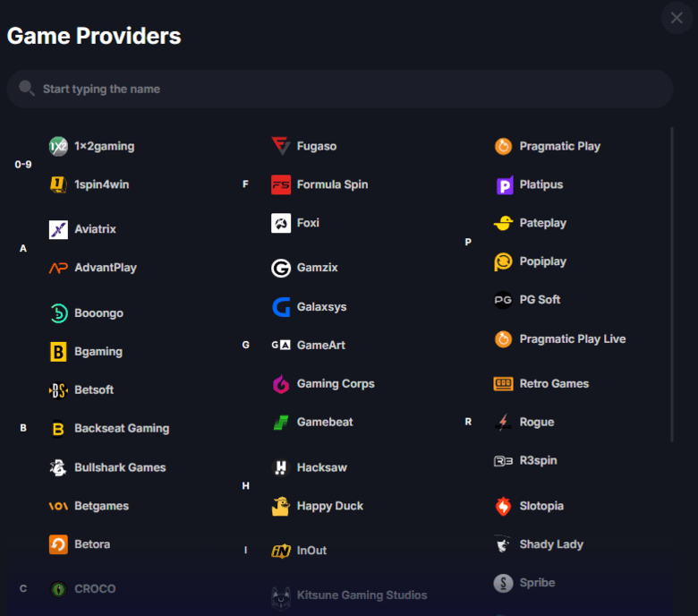Click the AdvantPlay orange AP icon
Image resolution: width=698 pixels, height=616 pixels.
(58, 268)
